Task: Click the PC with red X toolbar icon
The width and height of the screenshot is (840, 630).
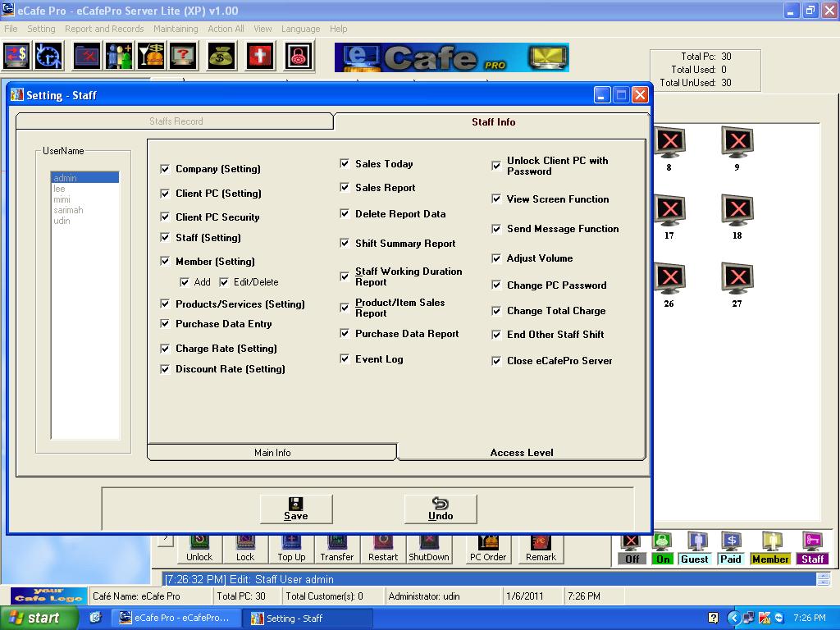Action: [87, 56]
